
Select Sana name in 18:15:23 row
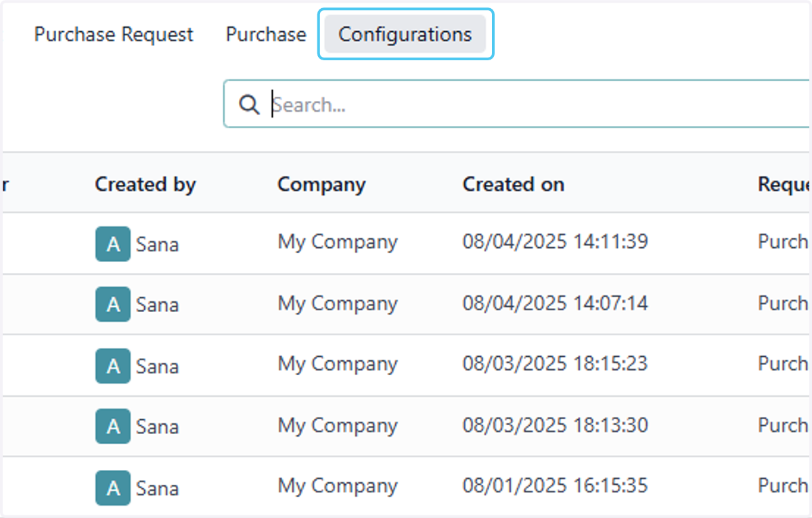point(157,366)
